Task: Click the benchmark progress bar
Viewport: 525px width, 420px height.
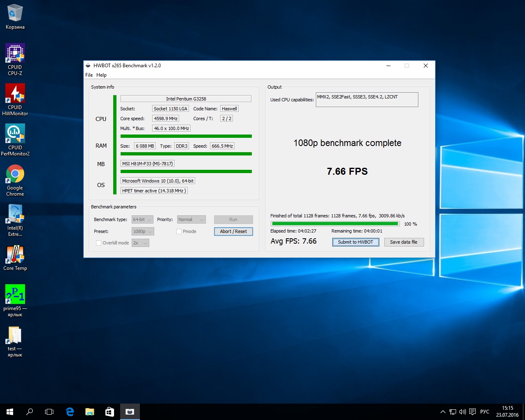Action: [335, 224]
